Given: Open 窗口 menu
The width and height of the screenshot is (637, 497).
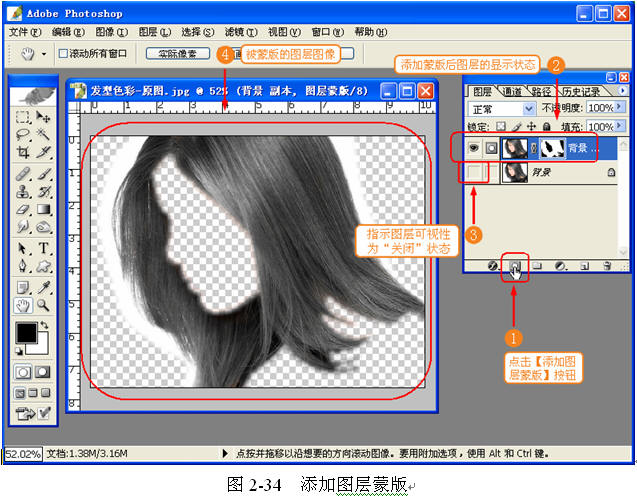Looking at the screenshot, I should (x=327, y=32).
